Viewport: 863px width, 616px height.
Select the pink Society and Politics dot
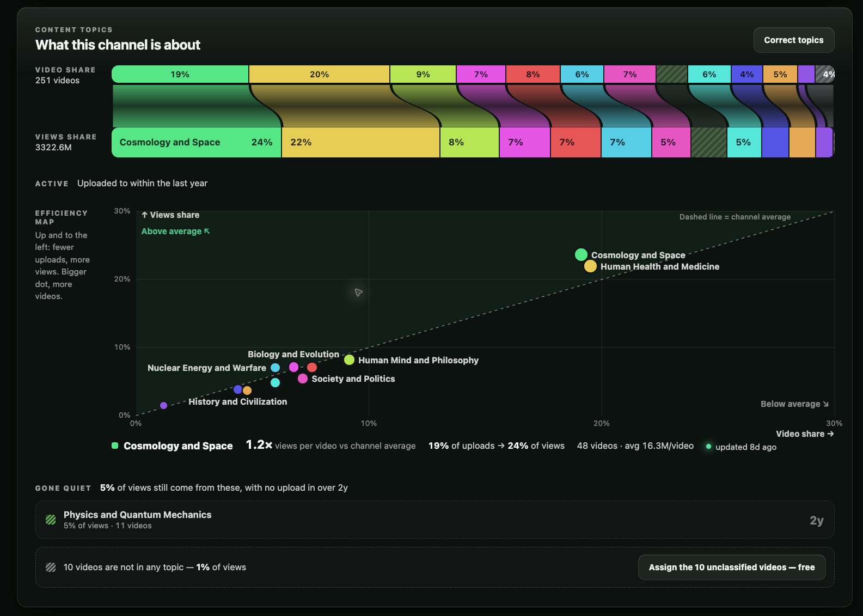(303, 379)
